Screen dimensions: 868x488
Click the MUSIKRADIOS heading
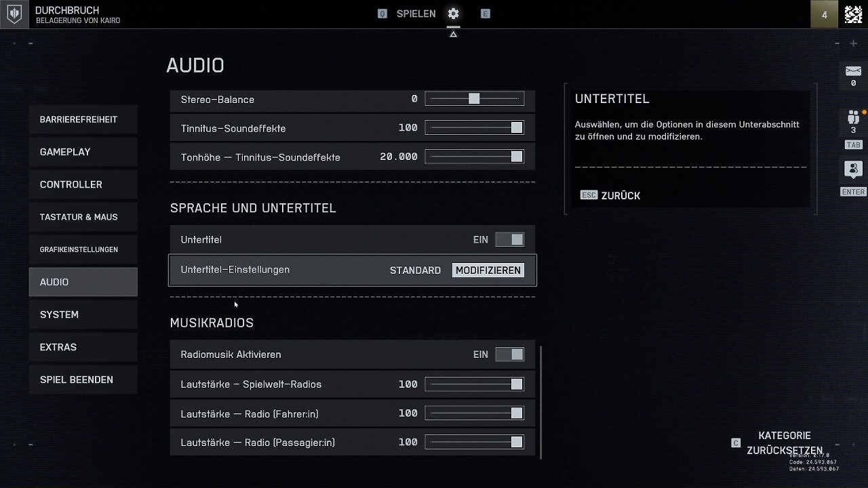[212, 323]
